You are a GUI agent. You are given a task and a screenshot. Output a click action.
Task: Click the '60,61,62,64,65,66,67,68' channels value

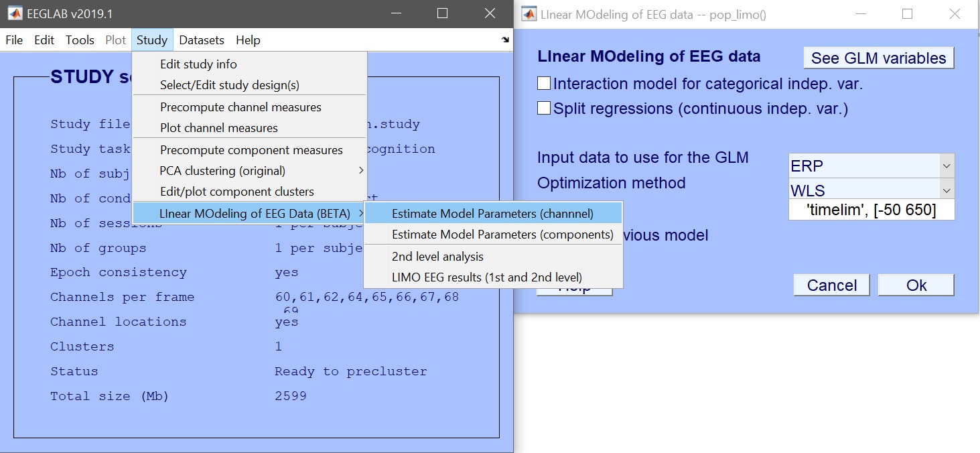pos(367,297)
